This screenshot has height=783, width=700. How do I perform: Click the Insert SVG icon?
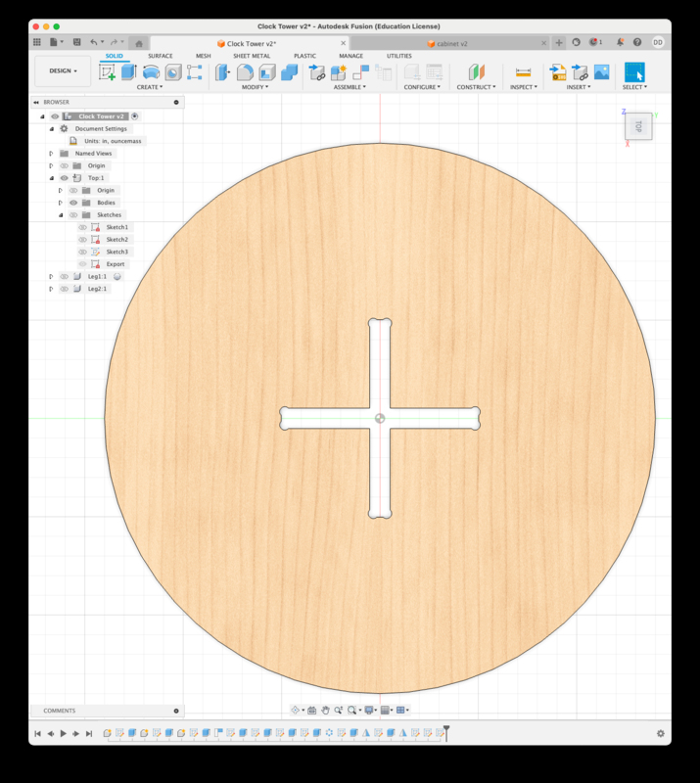(x=558, y=72)
